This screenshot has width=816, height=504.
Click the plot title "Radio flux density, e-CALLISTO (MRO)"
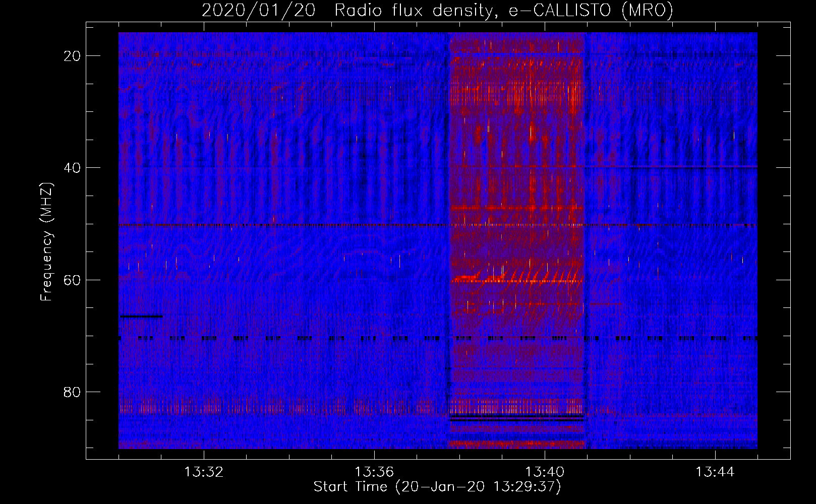tap(503, 11)
